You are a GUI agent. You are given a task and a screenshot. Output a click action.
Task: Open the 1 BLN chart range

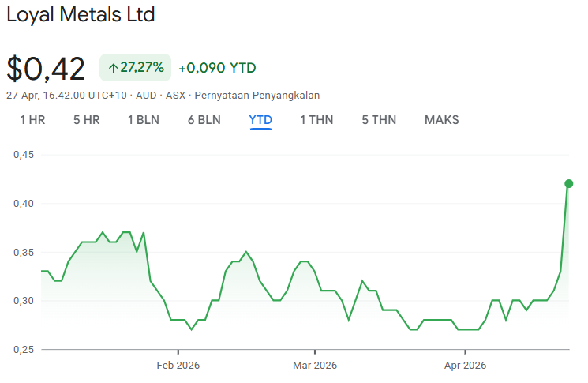tap(144, 120)
